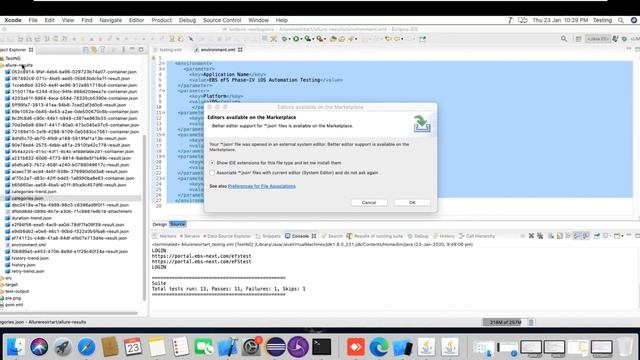Click the green Run toolbar icon
Image resolution: width=640 pixels, height=360 pixels.
(x=296, y=39)
